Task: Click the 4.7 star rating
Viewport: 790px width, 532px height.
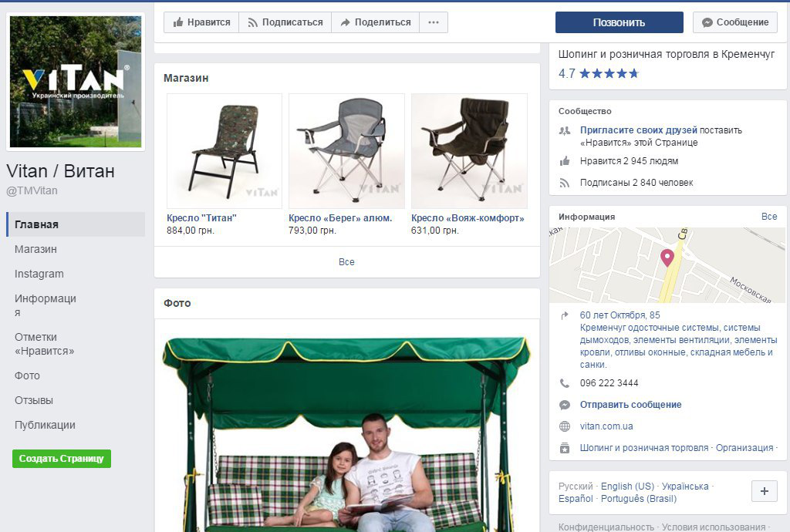Action: [x=599, y=73]
